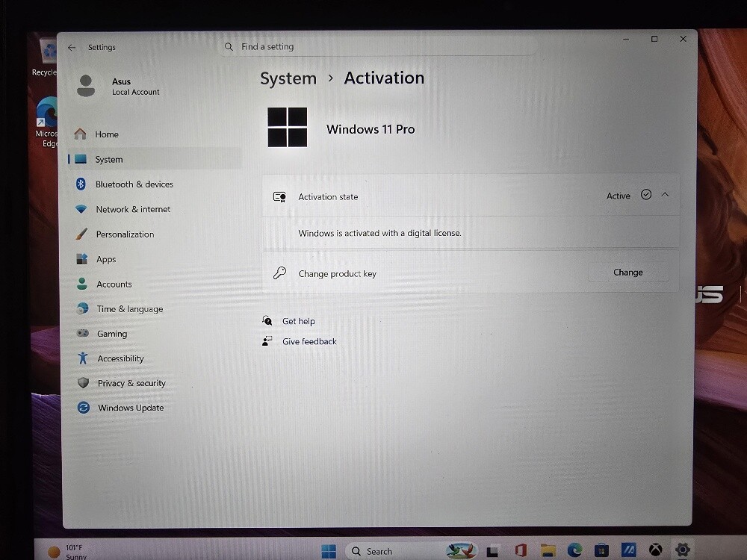Click the Find a setting search box
Viewport: 747px width, 560px height.
[379, 46]
